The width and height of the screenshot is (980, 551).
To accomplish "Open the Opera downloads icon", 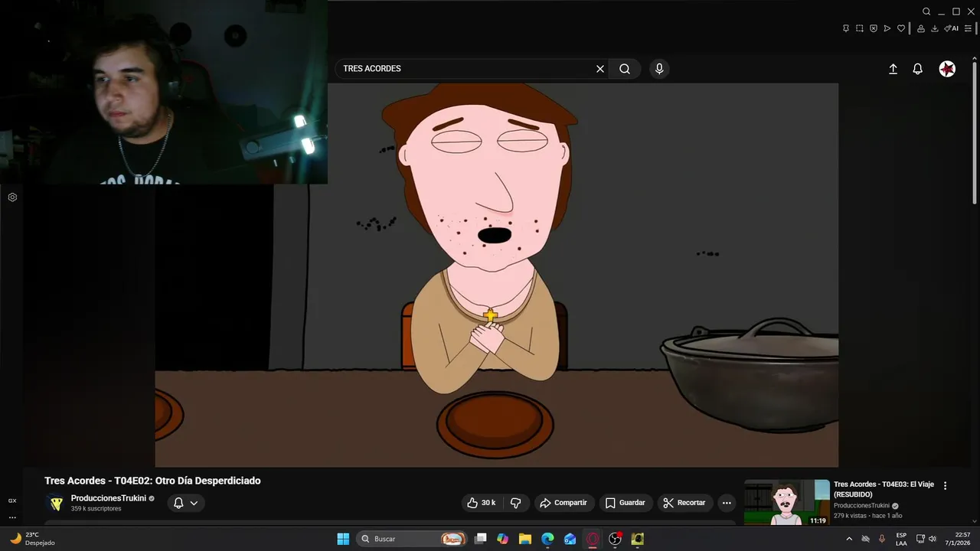I will point(935,28).
